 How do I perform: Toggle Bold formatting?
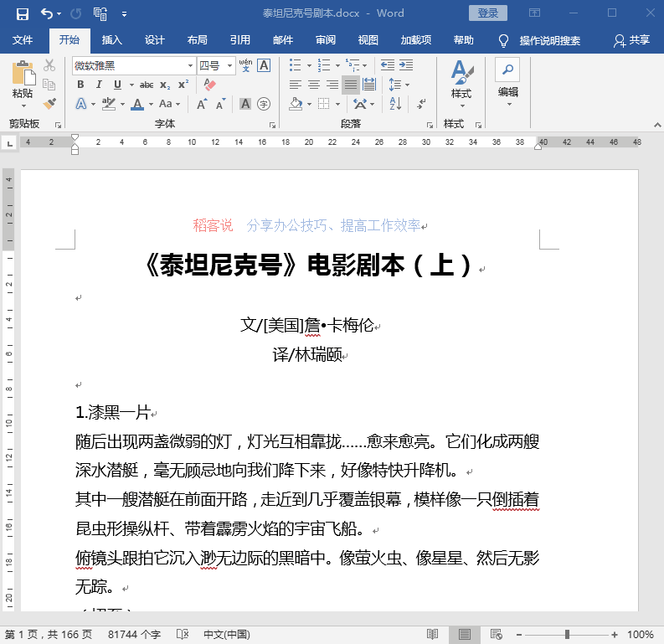(80, 85)
